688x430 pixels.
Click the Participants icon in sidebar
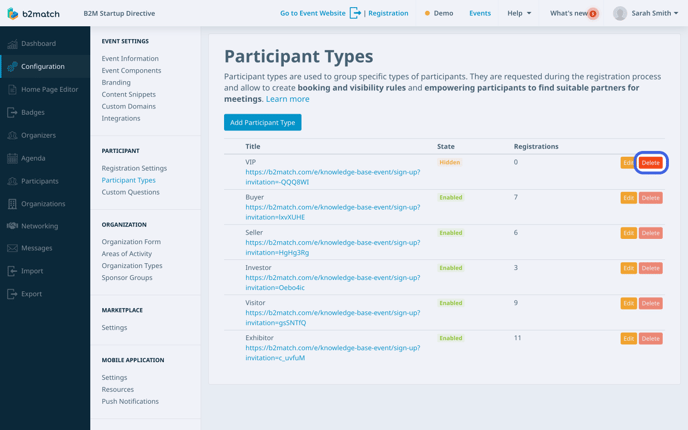point(12,181)
